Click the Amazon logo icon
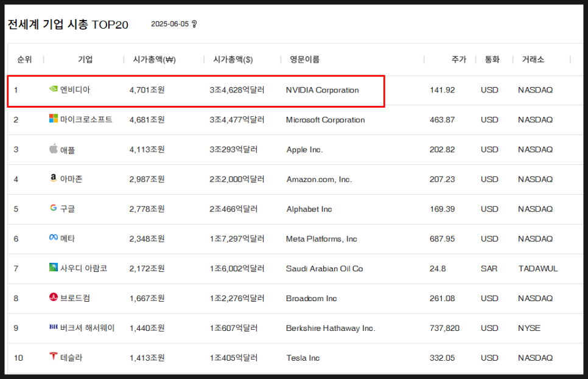 coord(53,178)
